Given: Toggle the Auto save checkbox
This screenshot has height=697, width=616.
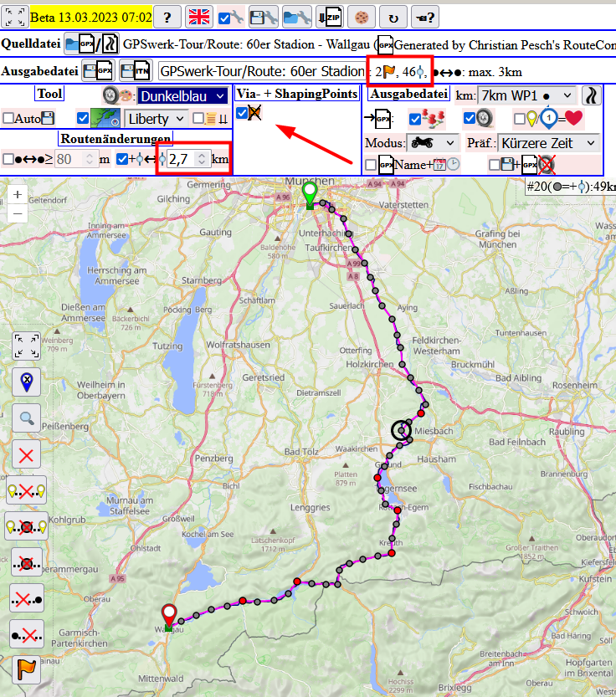Looking at the screenshot, I should tap(8, 119).
